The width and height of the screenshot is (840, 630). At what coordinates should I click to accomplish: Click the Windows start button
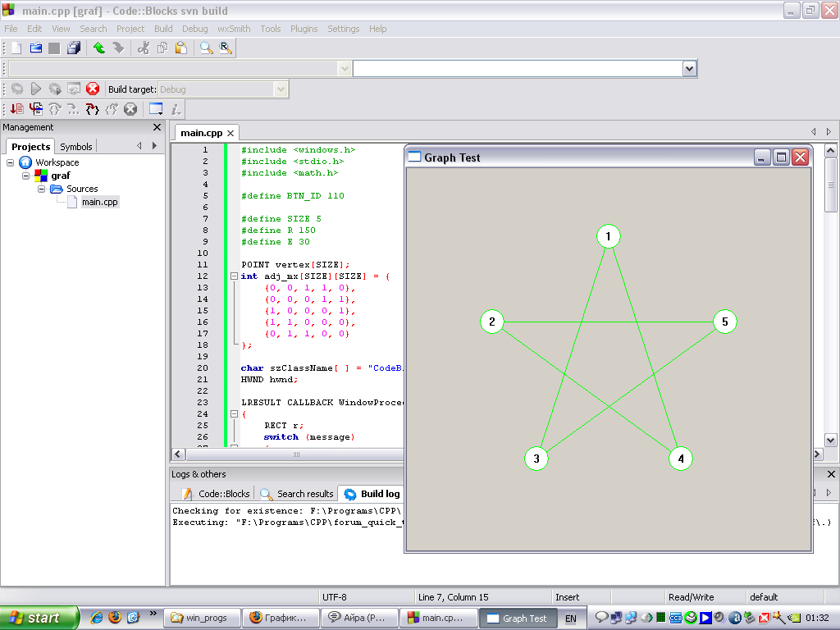39,618
